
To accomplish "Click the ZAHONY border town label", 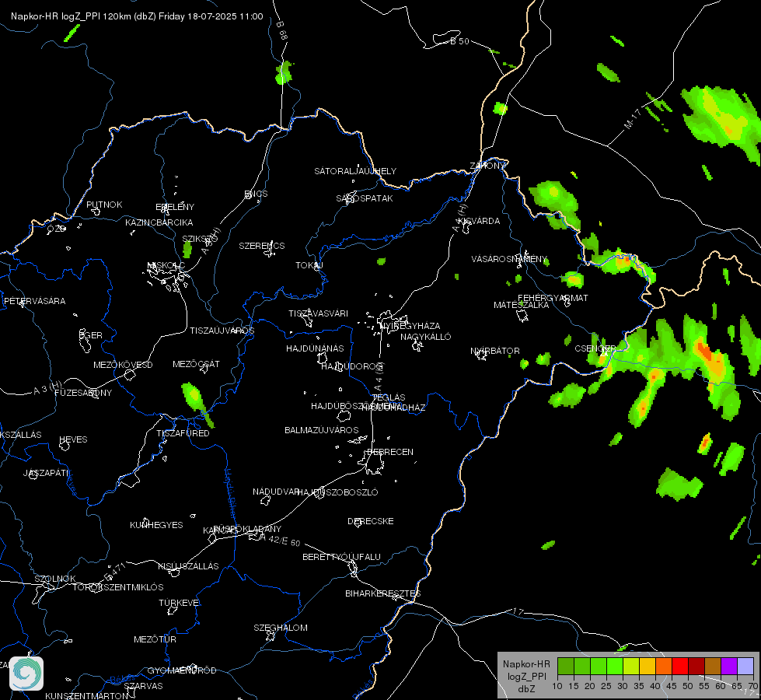I will point(487,166).
